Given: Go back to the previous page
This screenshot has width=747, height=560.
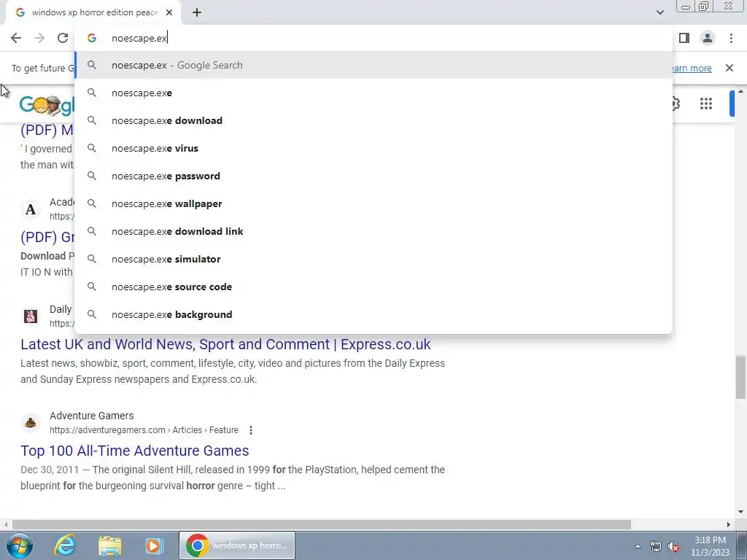Looking at the screenshot, I should click(16, 38).
